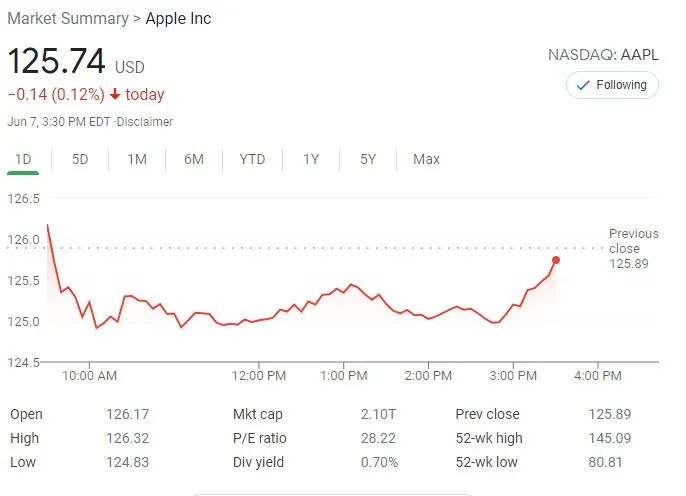
Task: Switch to the 5D chart tab
Action: coord(80,159)
